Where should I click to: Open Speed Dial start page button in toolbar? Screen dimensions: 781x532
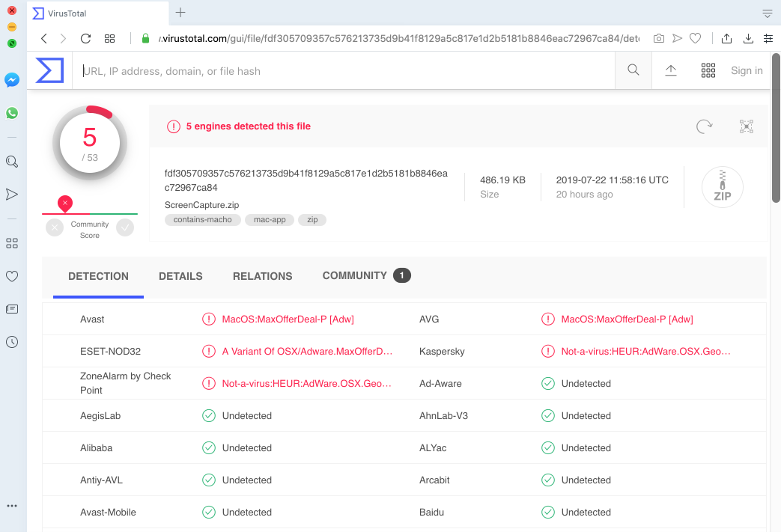click(x=109, y=38)
